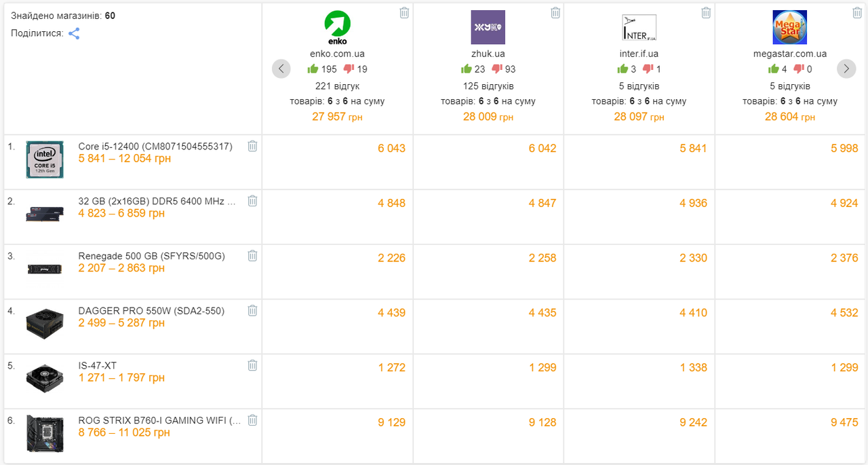Delete ROG STRIX B760-I motherboard row
868x465 pixels.
pos(252,420)
